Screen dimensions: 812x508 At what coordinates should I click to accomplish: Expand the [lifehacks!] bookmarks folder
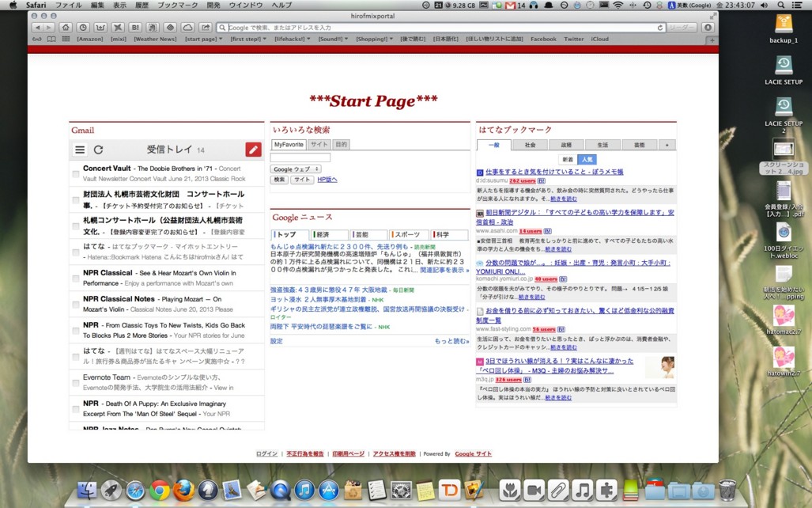[293, 39]
